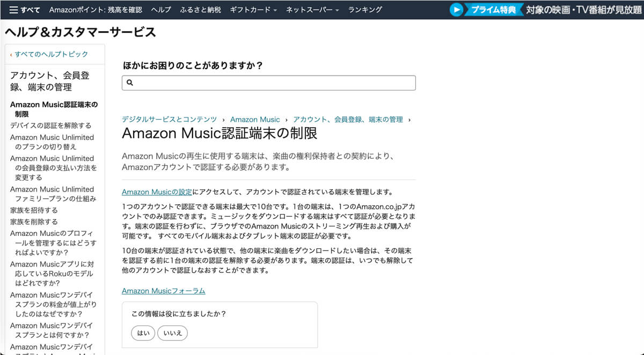The width and height of the screenshot is (644, 355).
Task: Open 対応しているRokuのモデル topic
Action: pos(52,273)
